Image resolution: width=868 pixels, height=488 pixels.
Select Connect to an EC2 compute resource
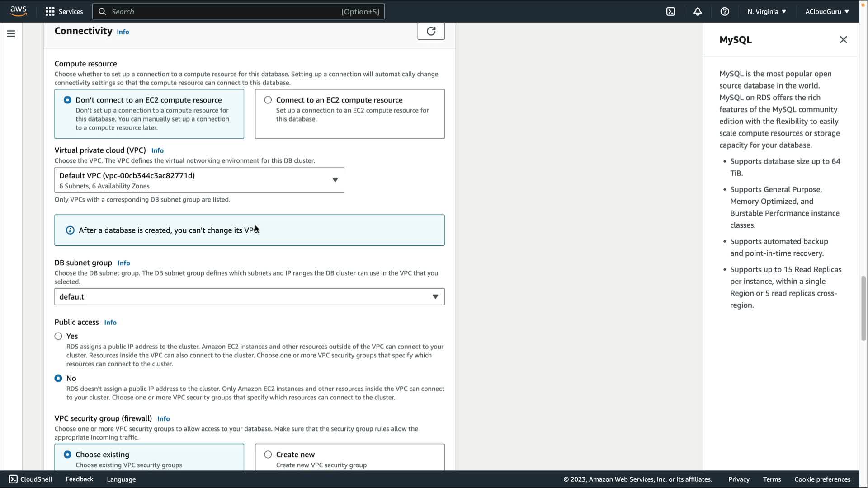[x=268, y=100]
